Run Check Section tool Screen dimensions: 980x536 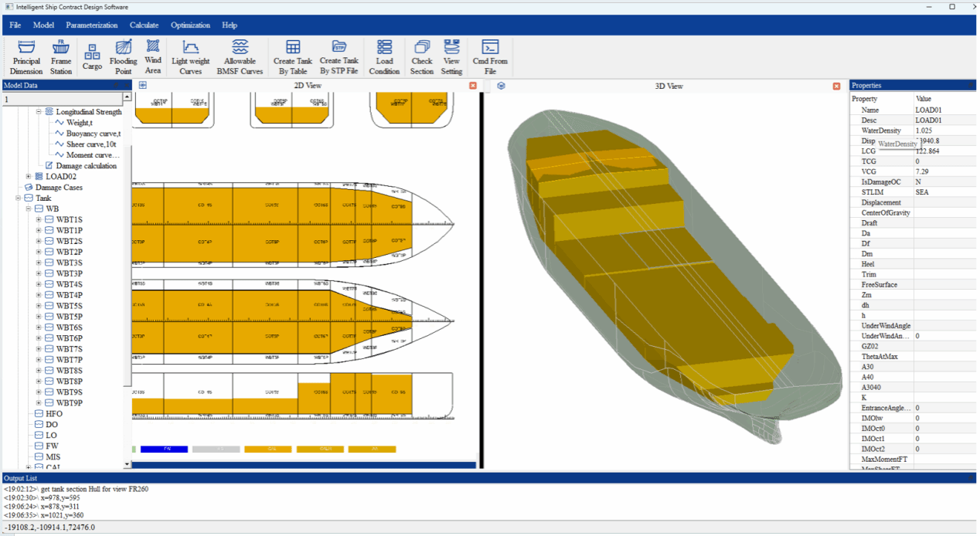pos(422,56)
